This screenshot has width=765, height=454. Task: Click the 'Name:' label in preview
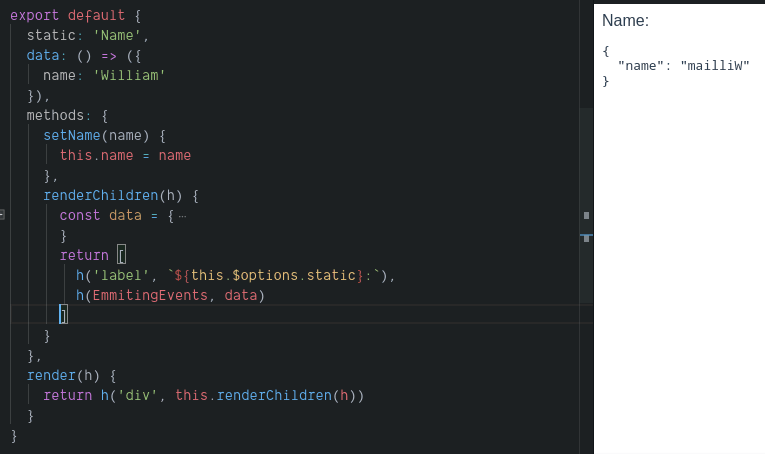(625, 20)
